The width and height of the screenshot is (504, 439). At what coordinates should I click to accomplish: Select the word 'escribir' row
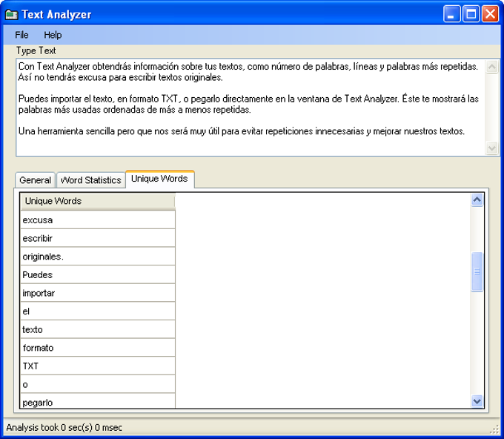point(98,238)
